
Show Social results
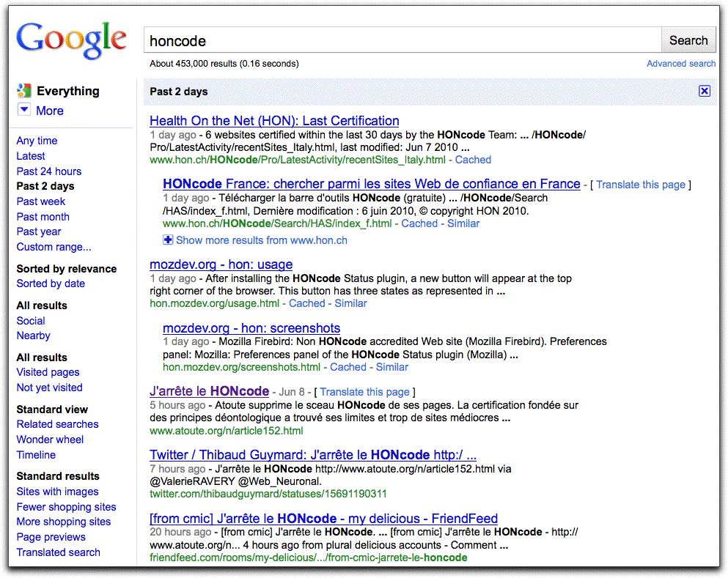[31, 321]
